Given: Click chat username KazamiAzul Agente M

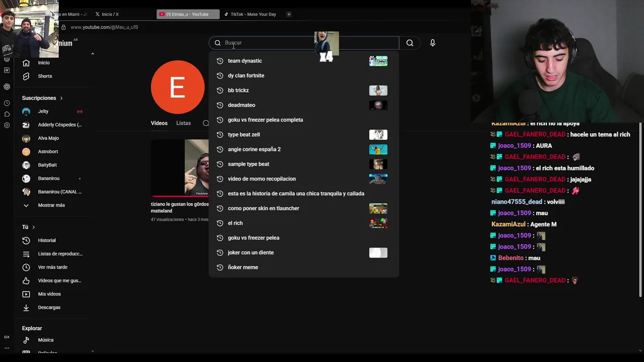Looking at the screenshot, I should [x=508, y=224].
